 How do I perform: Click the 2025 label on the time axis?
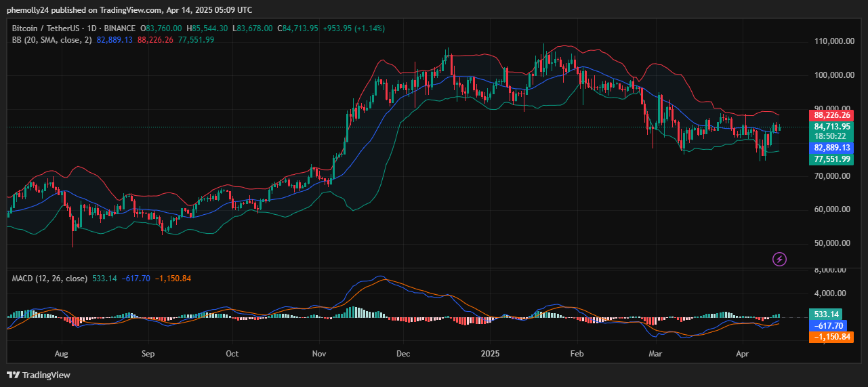coord(489,353)
